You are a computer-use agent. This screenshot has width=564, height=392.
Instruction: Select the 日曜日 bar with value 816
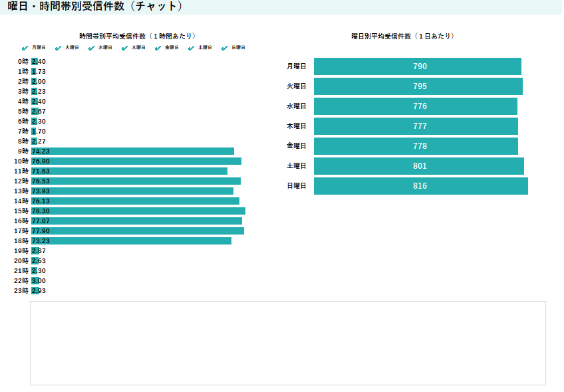pos(420,186)
